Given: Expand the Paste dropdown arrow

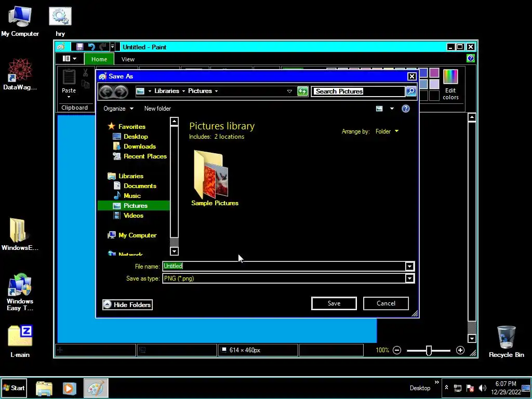Looking at the screenshot, I should coord(69,97).
